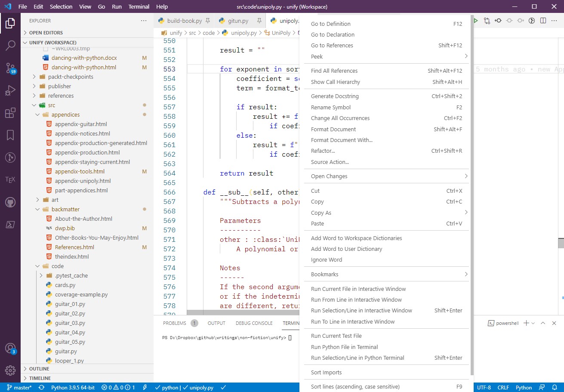The width and height of the screenshot is (564, 392).
Task: Open the TeX view in activity bar
Action: [x=10, y=179]
